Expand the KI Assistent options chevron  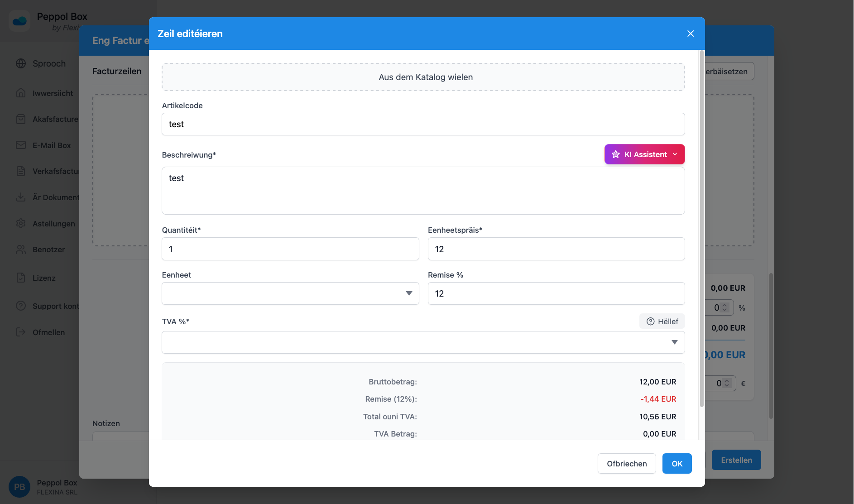676,154
